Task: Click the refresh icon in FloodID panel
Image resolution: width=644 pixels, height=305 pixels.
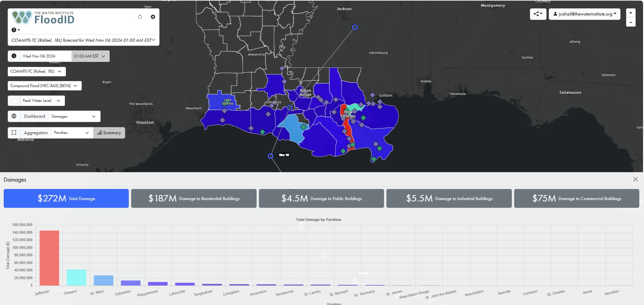Action: (140, 17)
